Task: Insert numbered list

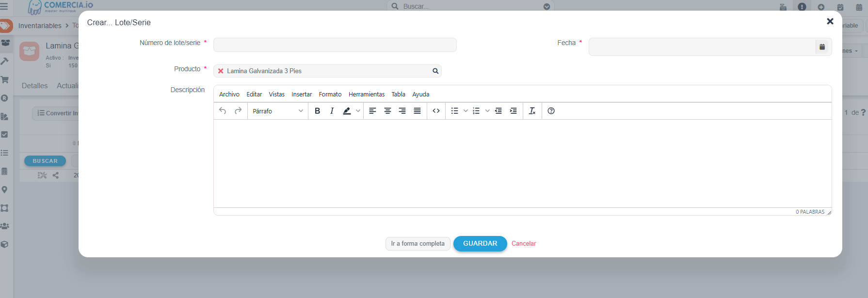Action: click(x=476, y=111)
